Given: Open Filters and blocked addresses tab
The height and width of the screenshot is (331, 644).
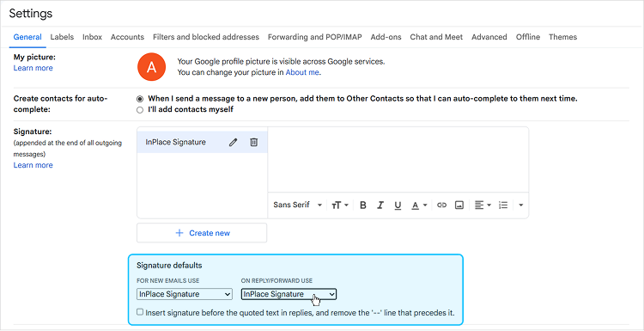Looking at the screenshot, I should click(206, 37).
